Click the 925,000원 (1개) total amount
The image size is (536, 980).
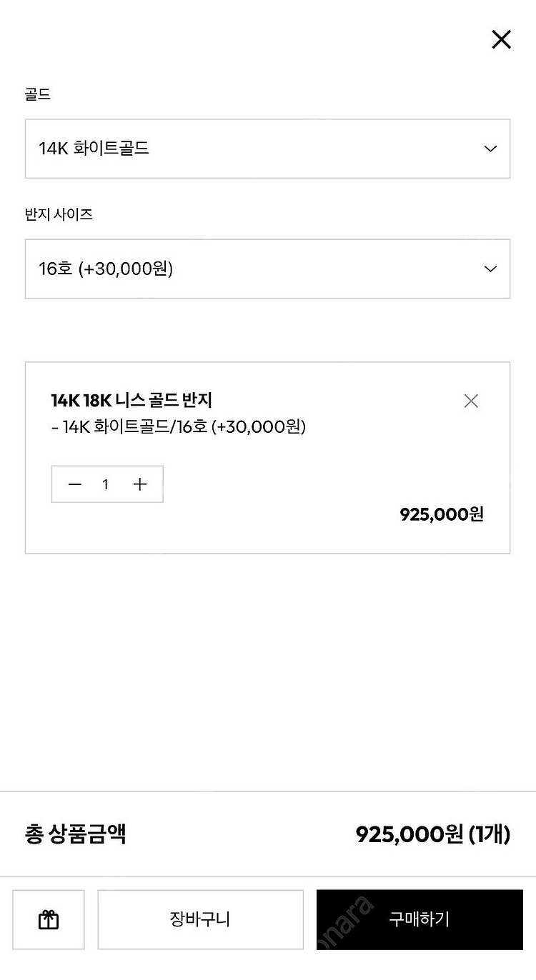(x=432, y=834)
